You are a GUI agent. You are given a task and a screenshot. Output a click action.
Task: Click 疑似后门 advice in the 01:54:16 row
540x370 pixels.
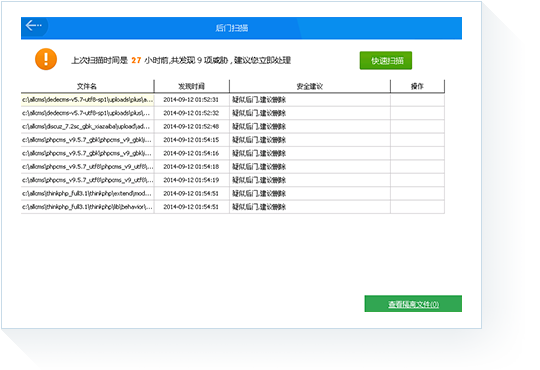[x=259, y=153]
